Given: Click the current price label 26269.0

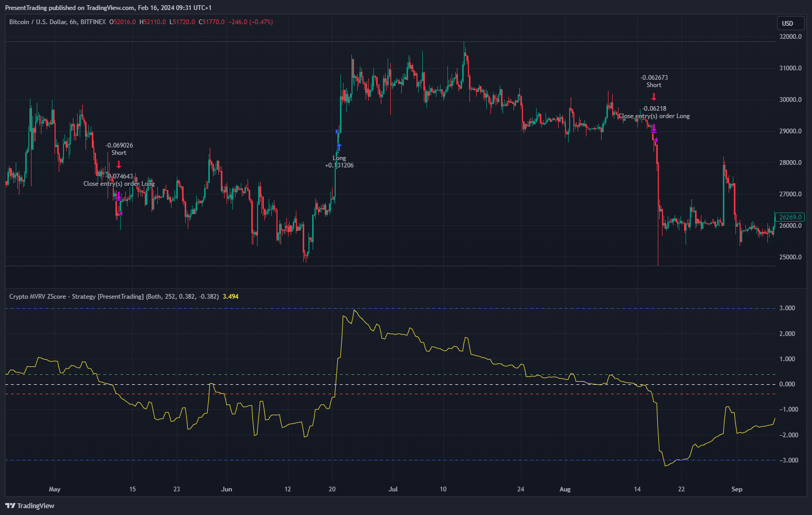Looking at the screenshot, I should (x=790, y=217).
